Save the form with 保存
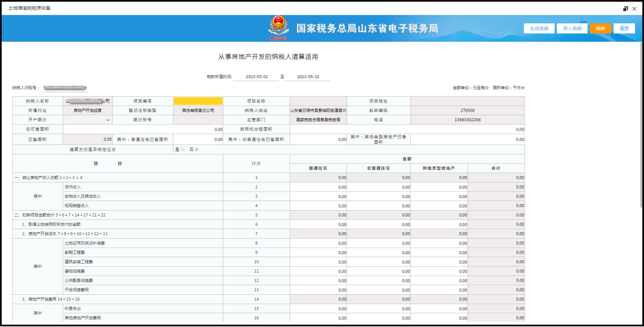This screenshot has height=327, width=644. click(600, 29)
